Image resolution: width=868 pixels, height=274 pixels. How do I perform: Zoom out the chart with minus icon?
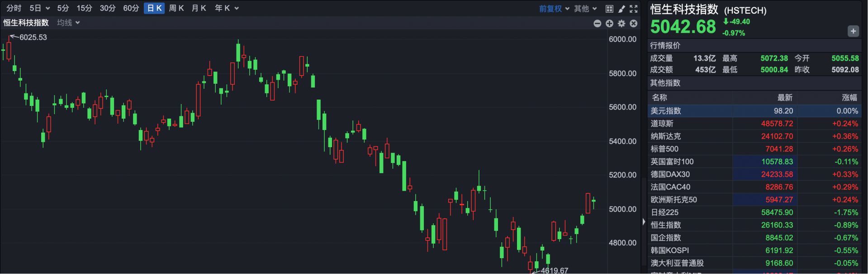(x=598, y=24)
